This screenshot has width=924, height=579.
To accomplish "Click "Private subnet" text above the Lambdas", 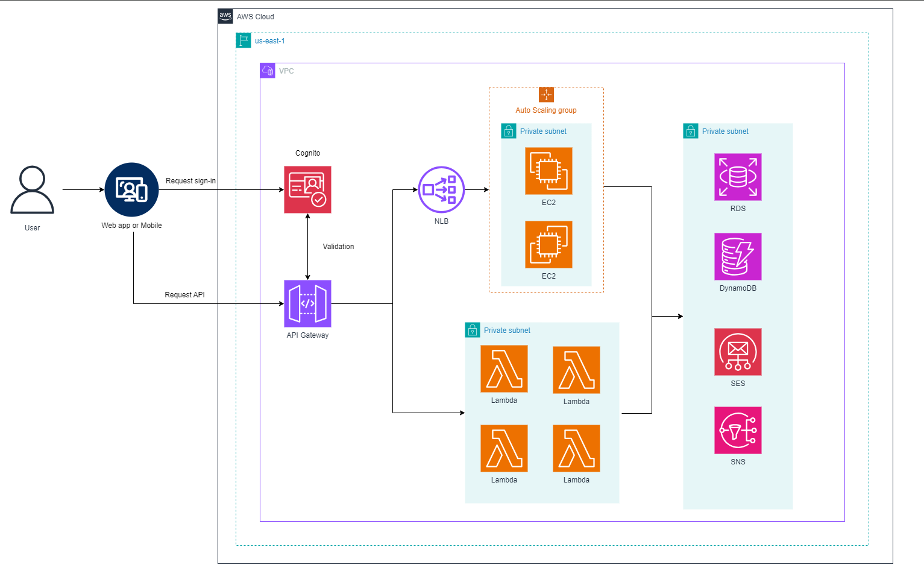I will (x=507, y=331).
